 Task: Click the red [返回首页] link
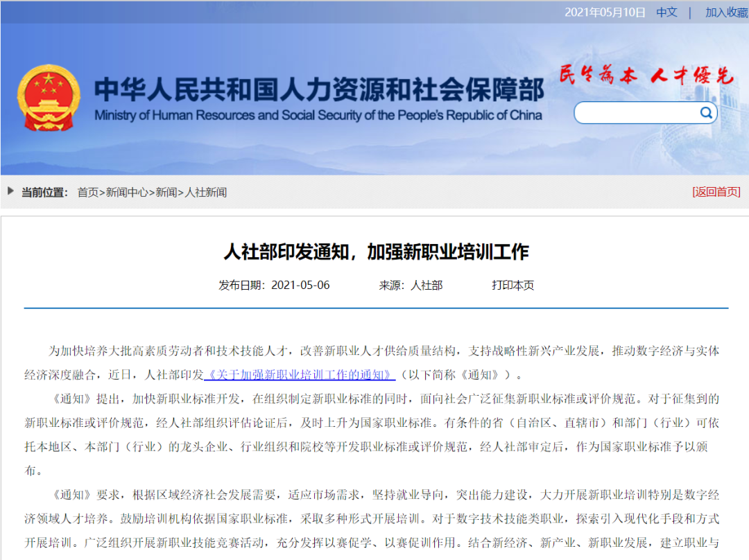click(716, 192)
